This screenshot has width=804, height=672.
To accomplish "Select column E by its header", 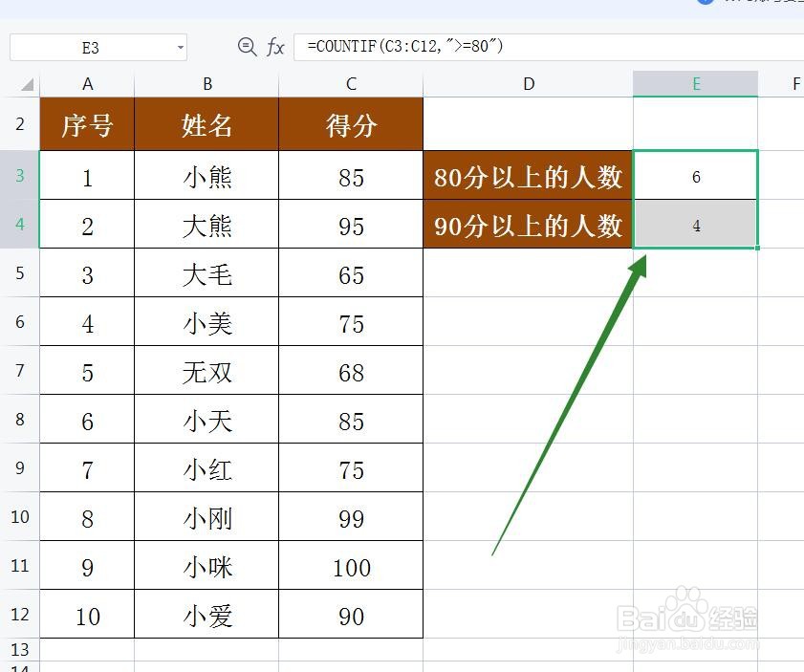I will pos(695,84).
